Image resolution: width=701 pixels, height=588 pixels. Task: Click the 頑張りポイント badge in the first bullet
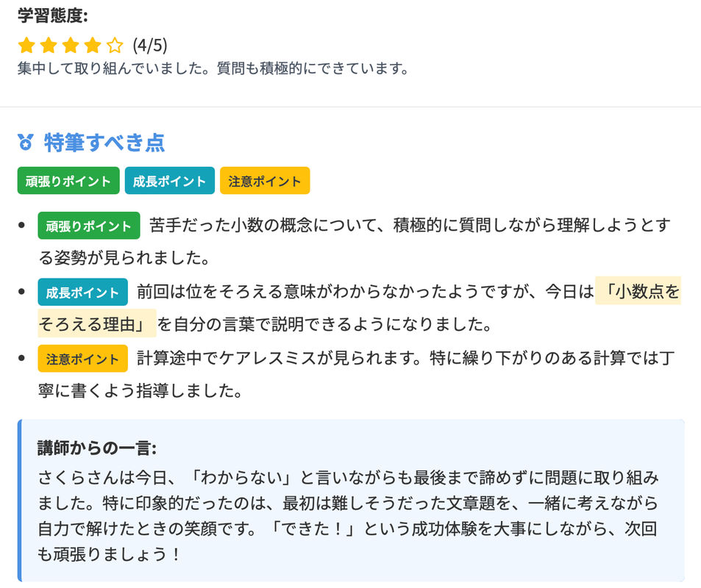pyautogui.click(x=89, y=226)
